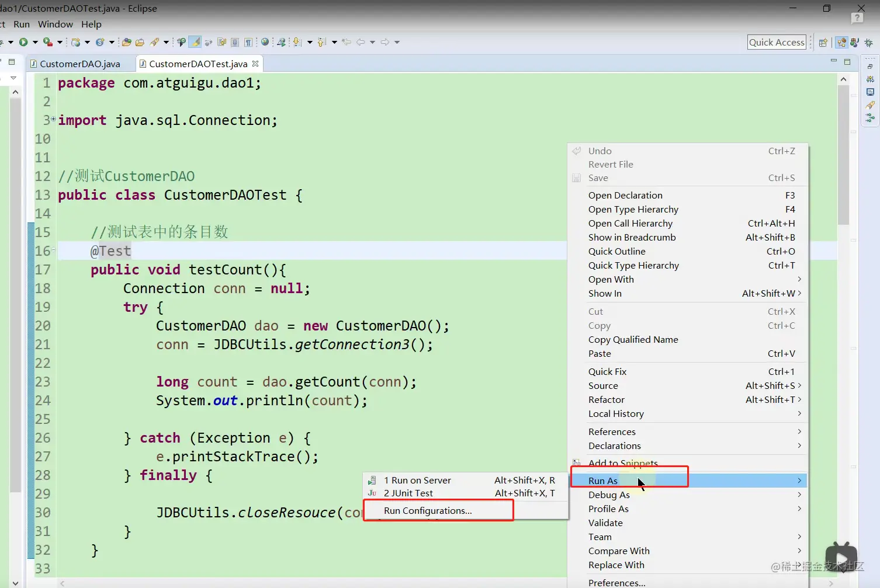
Task: Click the toolbar icon left of the Next Annotation arrow
Action: tap(282, 42)
